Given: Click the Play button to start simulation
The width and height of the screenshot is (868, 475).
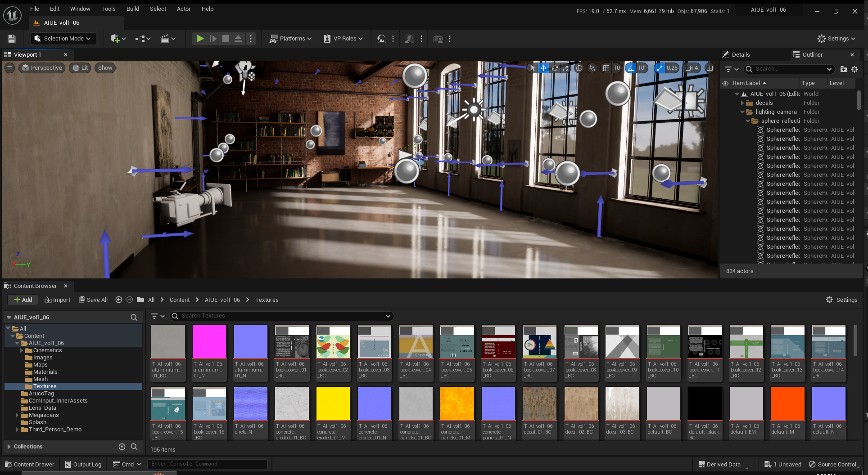Looking at the screenshot, I should pyautogui.click(x=200, y=39).
